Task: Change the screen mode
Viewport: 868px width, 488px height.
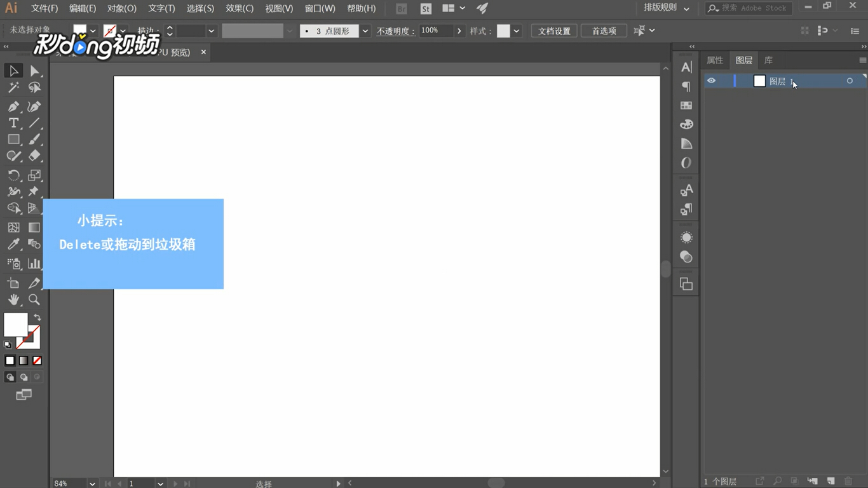Action: [x=24, y=395]
